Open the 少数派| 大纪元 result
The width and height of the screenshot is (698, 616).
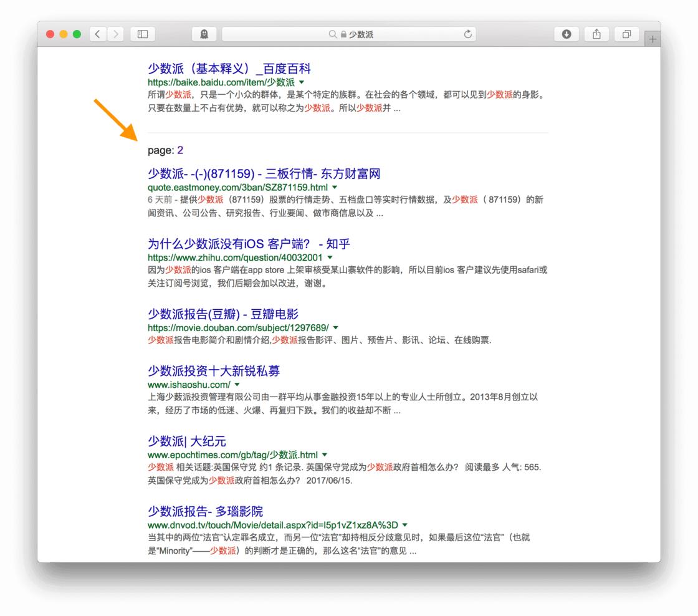(187, 441)
